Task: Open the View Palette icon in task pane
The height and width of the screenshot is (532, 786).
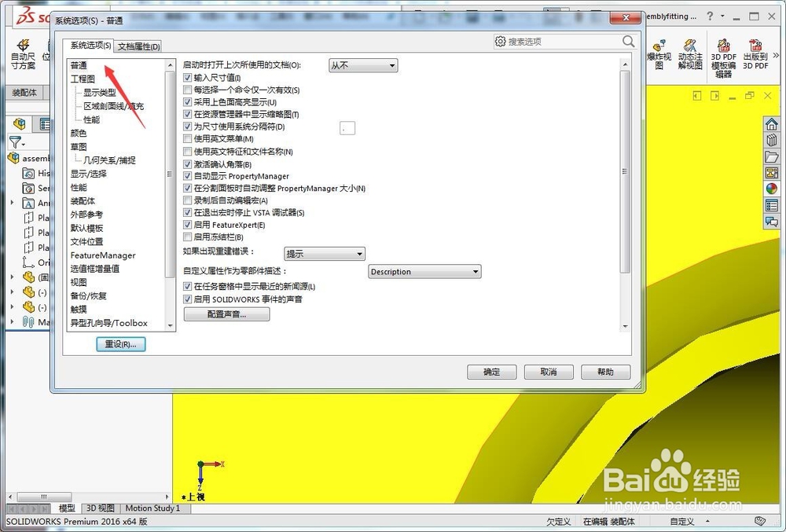Action: click(x=772, y=173)
